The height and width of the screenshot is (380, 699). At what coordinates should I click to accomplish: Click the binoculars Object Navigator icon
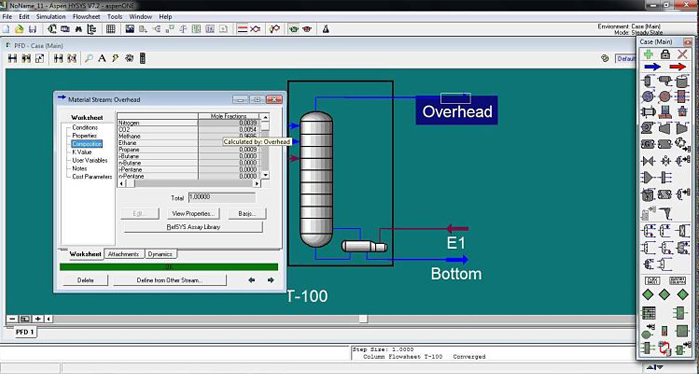pyautogui.click(x=78, y=29)
